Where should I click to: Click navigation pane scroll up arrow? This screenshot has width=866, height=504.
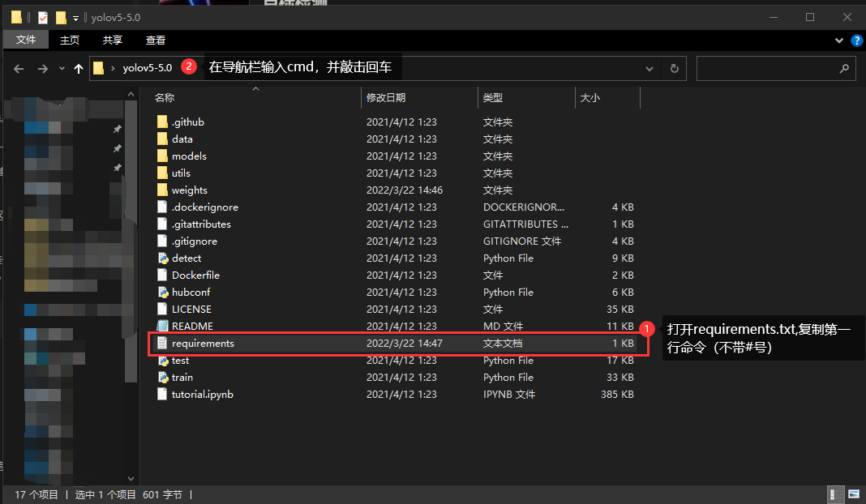pyautogui.click(x=131, y=94)
